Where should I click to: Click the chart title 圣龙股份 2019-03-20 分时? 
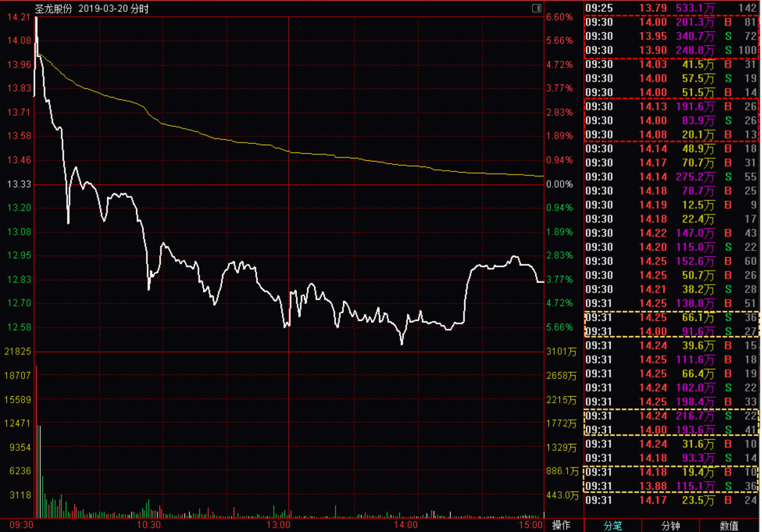[91, 9]
